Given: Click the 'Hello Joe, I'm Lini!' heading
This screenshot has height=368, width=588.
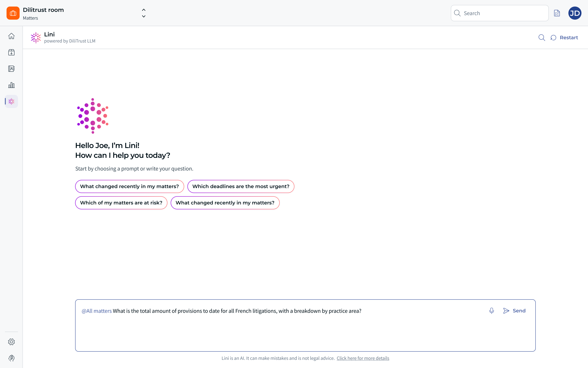Looking at the screenshot, I should (107, 146).
